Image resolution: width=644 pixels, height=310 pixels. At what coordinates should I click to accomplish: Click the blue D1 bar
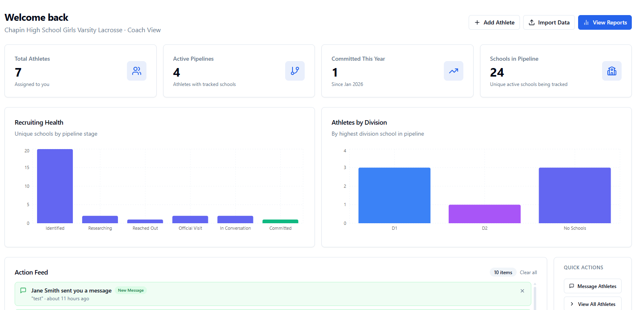coord(394,196)
